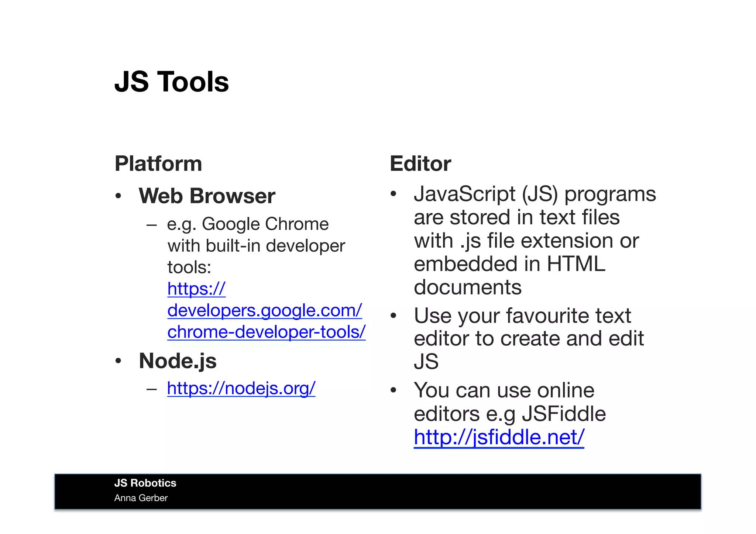Click 'embedded in HTML documents' text
Viewport: 756px width, 534px height.
(x=509, y=264)
